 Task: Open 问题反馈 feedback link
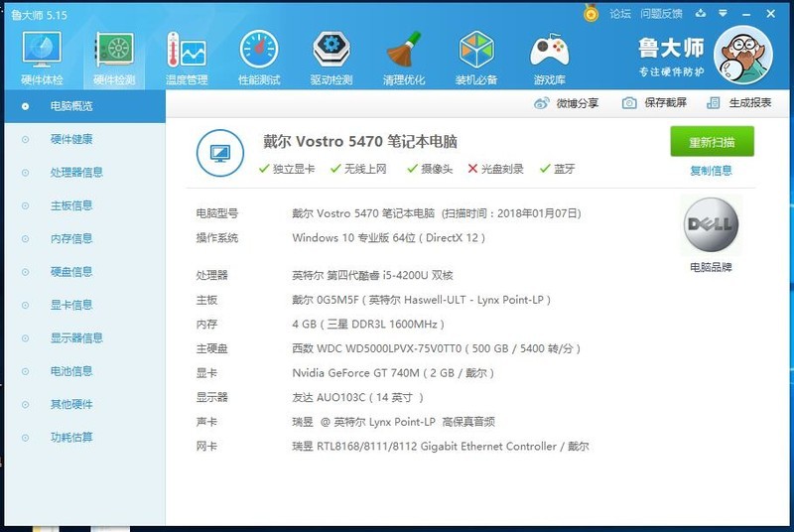pos(661,14)
